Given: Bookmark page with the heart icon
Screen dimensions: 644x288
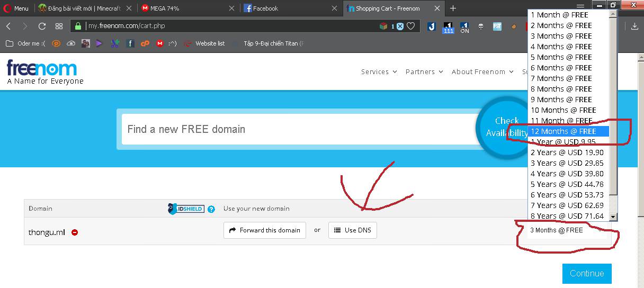Looking at the screenshot, I should (x=411, y=26).
